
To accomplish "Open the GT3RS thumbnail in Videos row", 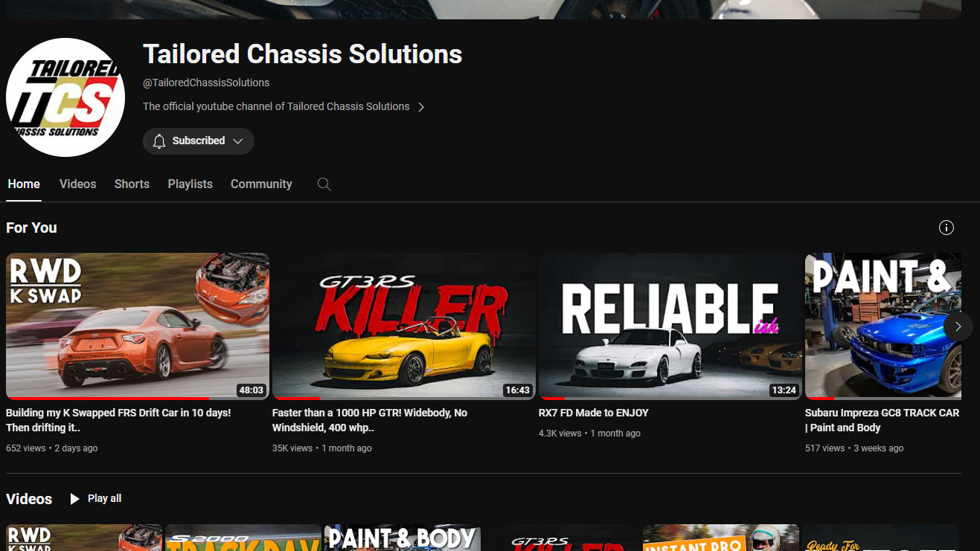I will coord(562,538).
